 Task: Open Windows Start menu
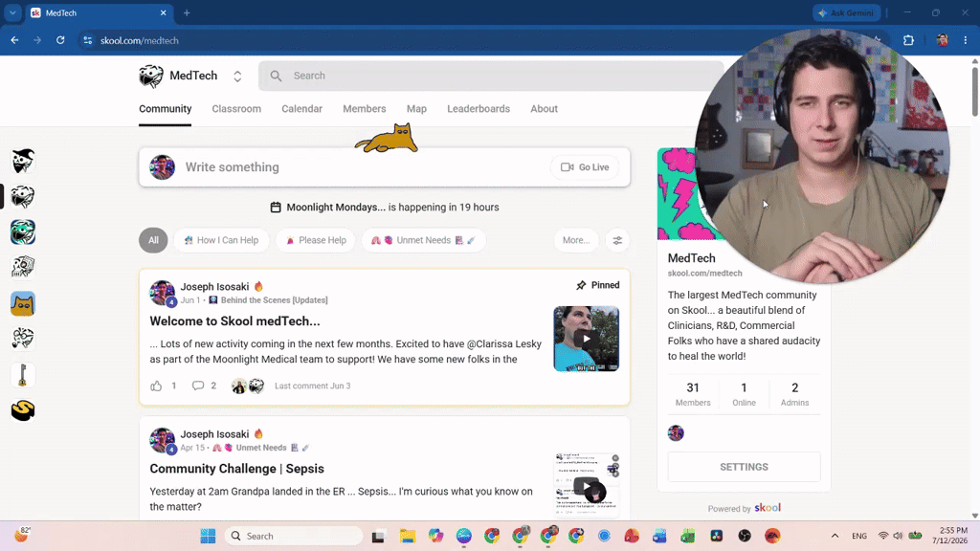click(x=208, y=536)
